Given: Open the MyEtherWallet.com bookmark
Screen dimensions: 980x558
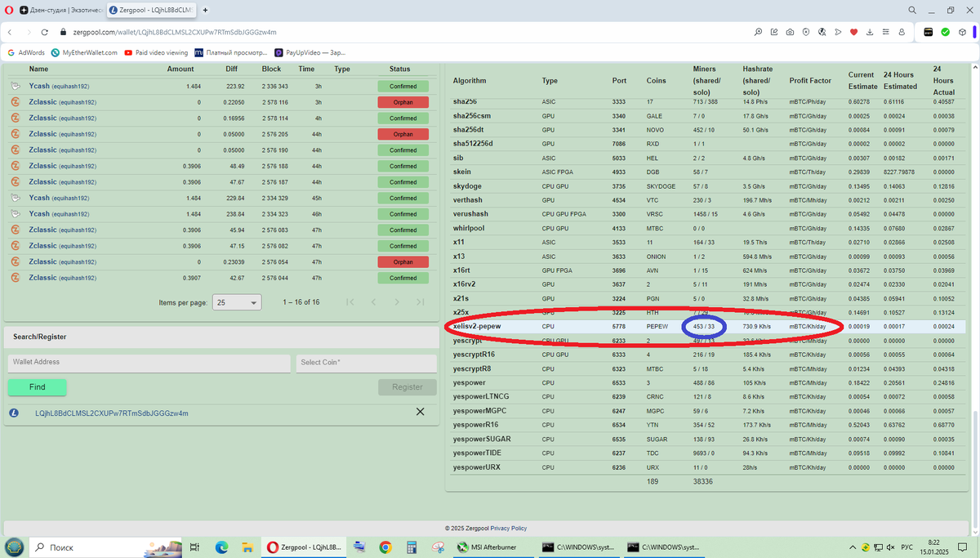Looking at the screenshot, I should tap(85, 52).
